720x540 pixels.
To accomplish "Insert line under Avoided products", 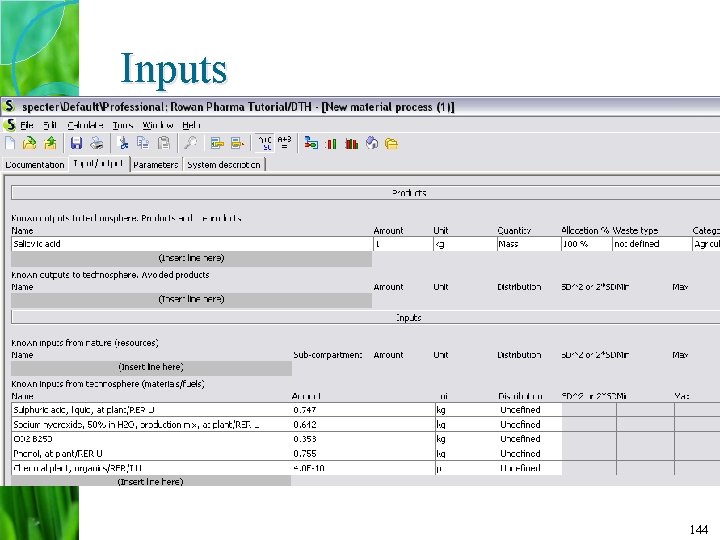I will 191,299.
